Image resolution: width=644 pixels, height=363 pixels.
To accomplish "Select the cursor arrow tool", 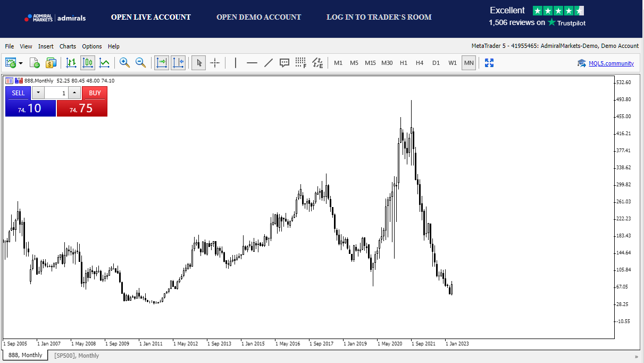I will [199, 63].
